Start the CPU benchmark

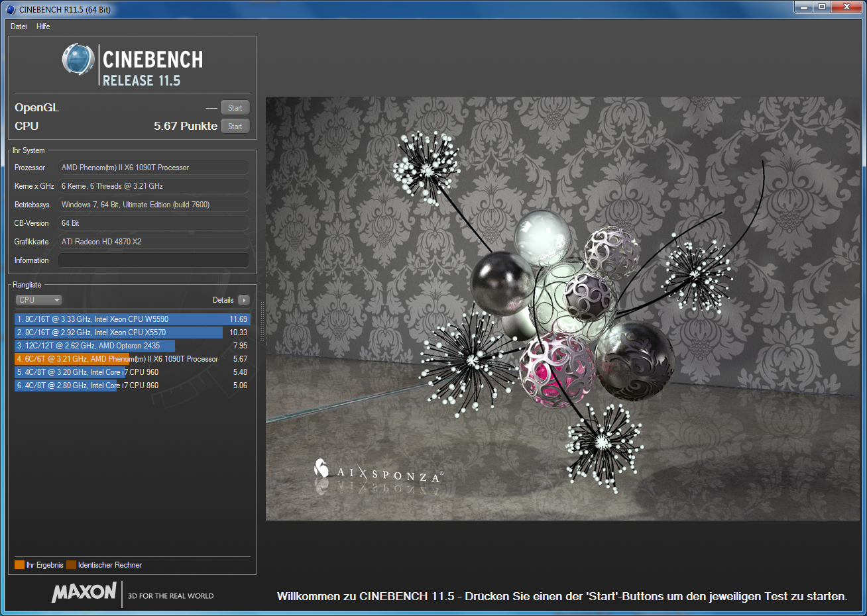click(235, 126)
